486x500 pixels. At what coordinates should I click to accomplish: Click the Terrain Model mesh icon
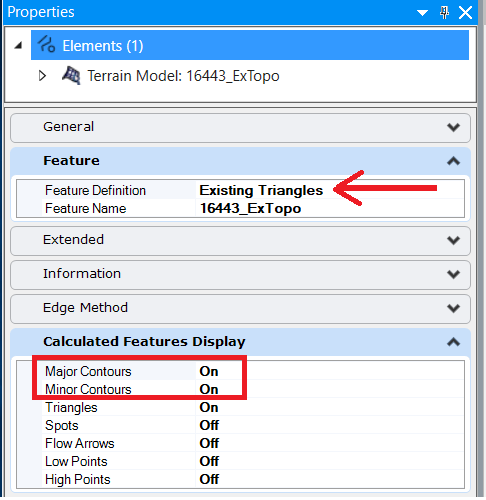coord(71,76)
